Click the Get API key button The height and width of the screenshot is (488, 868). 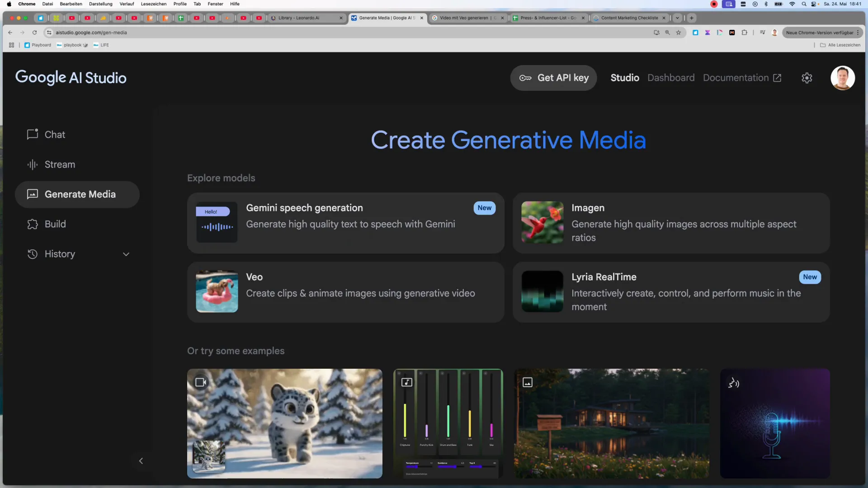click(x=553, y=78)
